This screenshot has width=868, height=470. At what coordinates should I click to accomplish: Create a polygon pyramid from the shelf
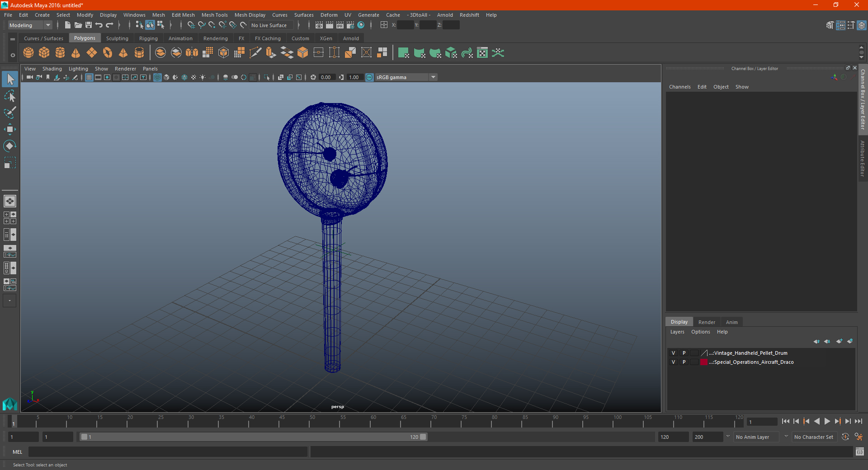(123, 53)
